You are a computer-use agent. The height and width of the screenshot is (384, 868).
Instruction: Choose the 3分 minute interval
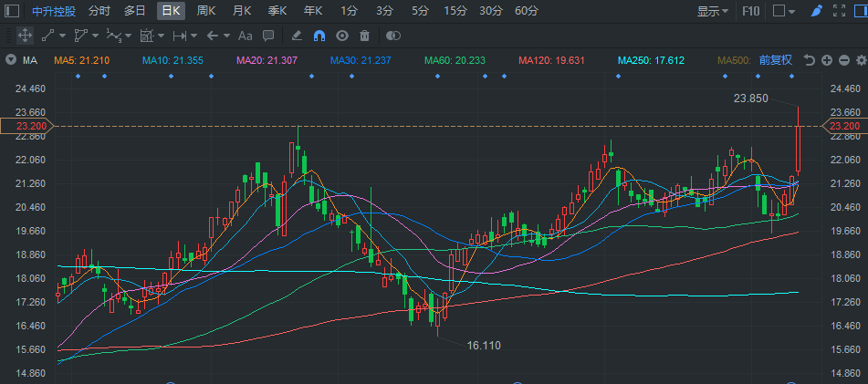(384, 11)
